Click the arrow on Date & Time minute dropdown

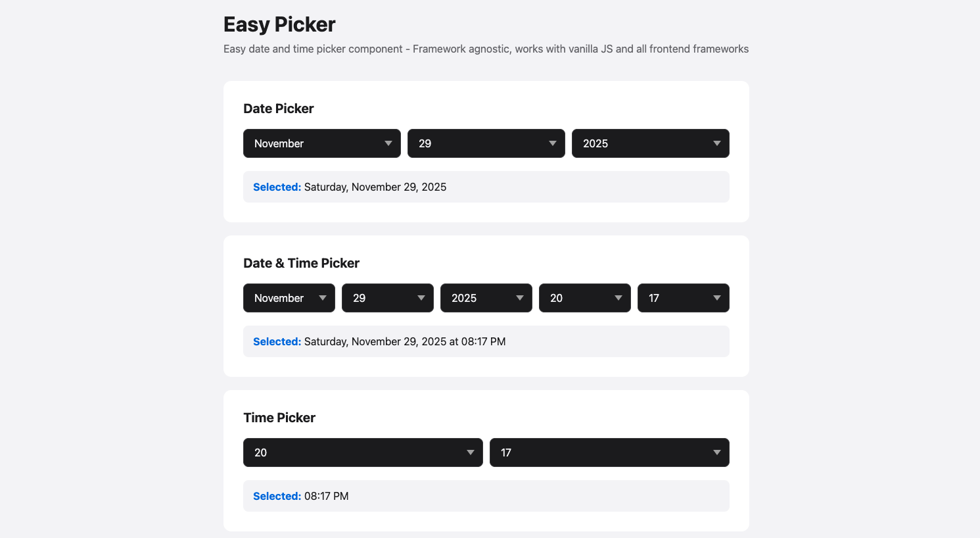(717, 298)
